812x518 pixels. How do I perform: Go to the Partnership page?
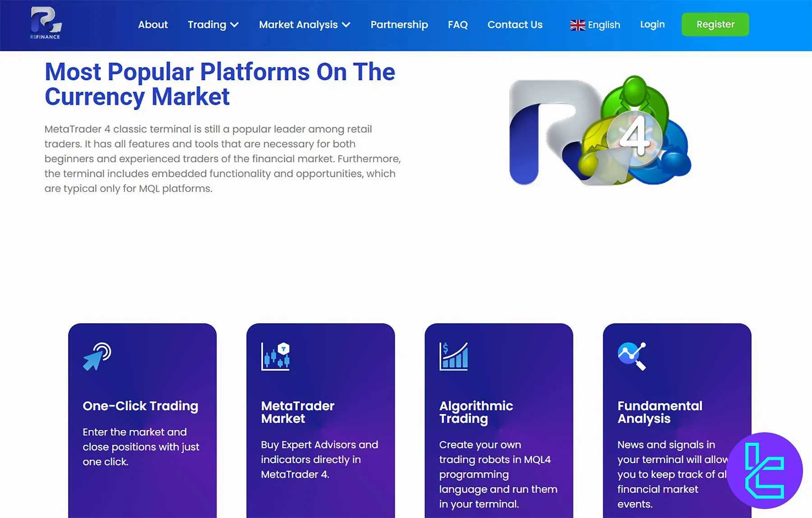click(x=399, y=25)
